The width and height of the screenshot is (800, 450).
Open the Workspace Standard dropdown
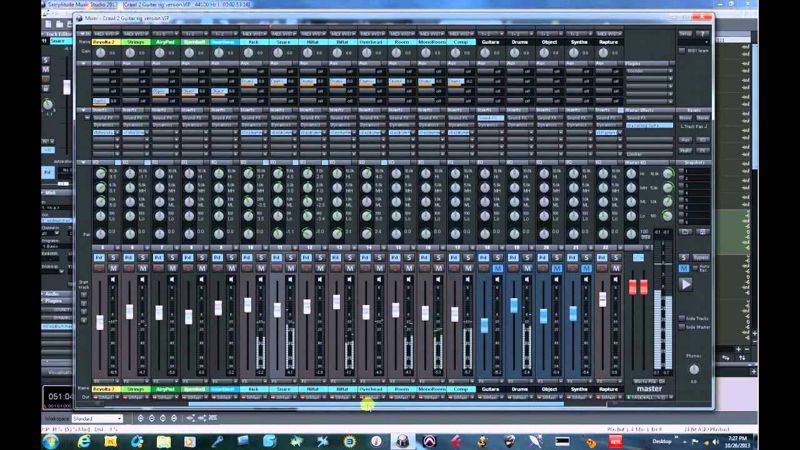(97, 418)
